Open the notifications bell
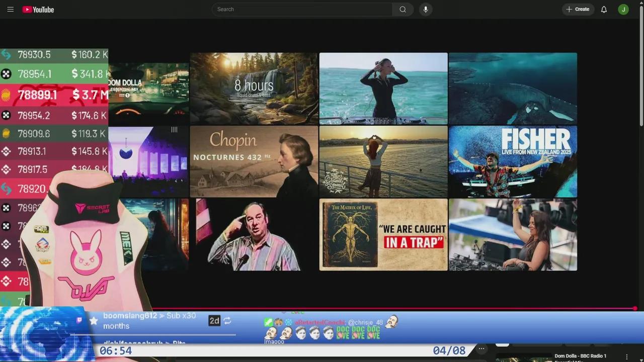 click(x=604, y=9)
